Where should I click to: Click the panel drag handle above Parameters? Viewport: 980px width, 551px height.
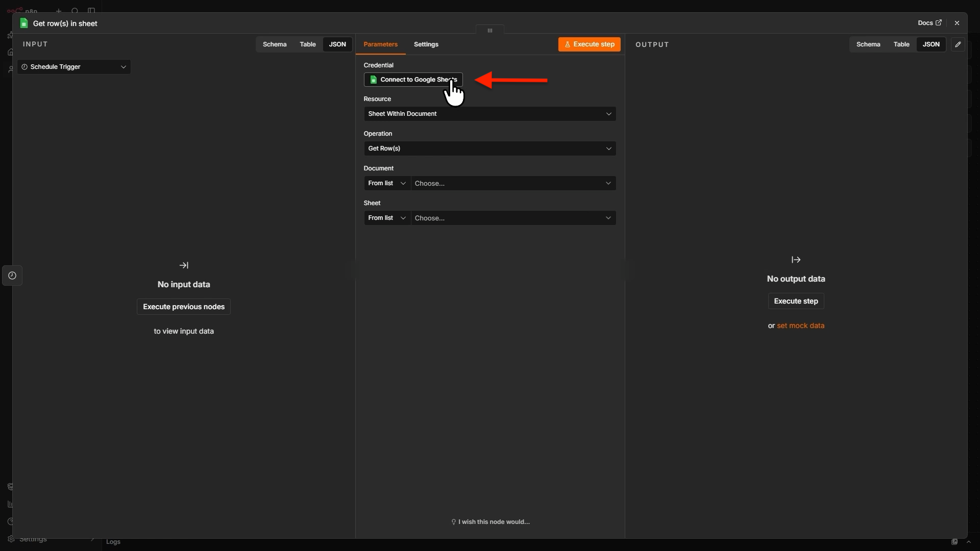coord(490,31)
